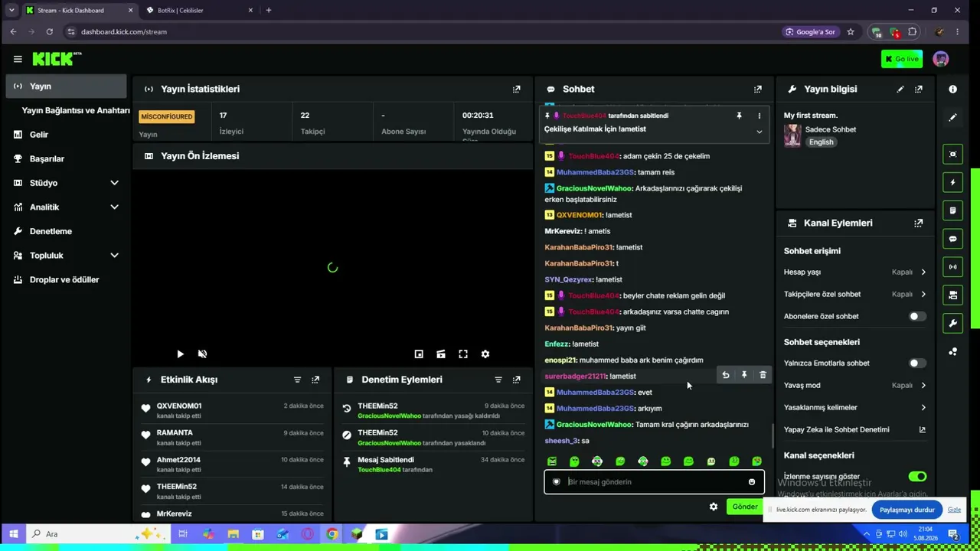The image size is (980, 551).
Task: Toggle Abonelere özel sohbet switch
Action: coord(917,316)
